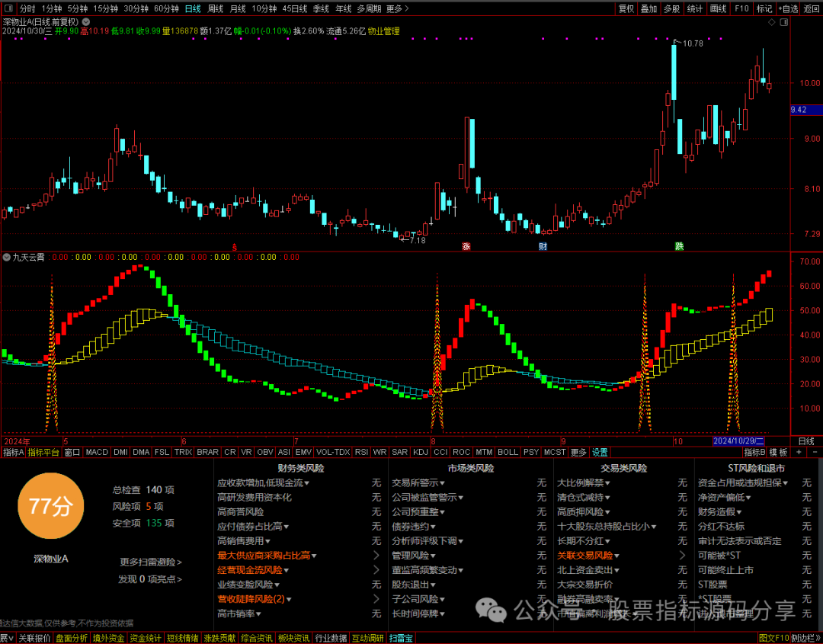Click the 复权 button
The height and width of the screenshot is (644, 823).
coord(626,8)
